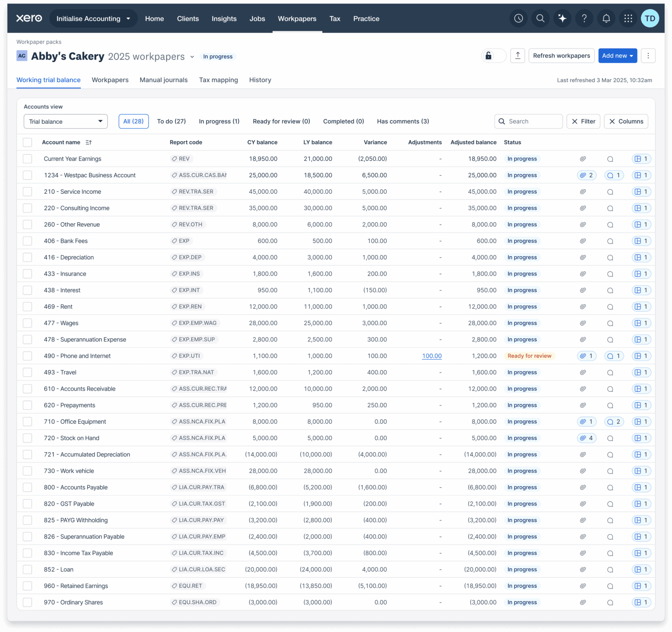Select all rows with the header checkbox
The height and width of the screenshot is (632, 672).
27,142
